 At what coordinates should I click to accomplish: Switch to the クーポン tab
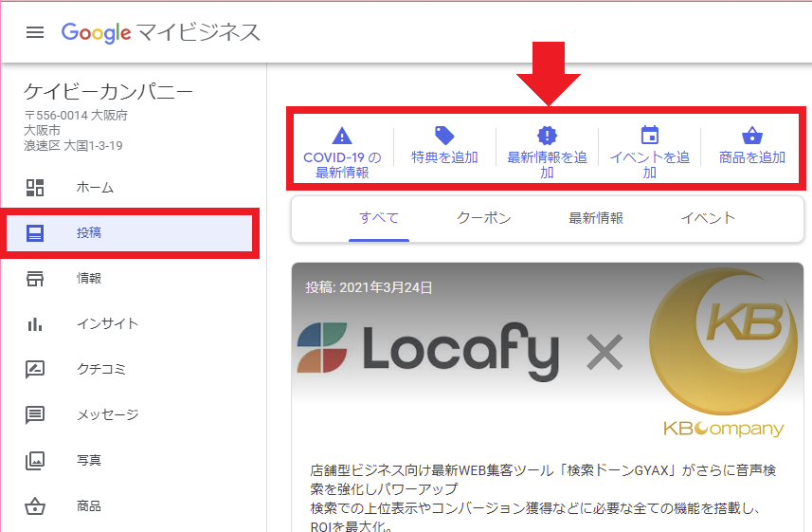pos(483,218)
